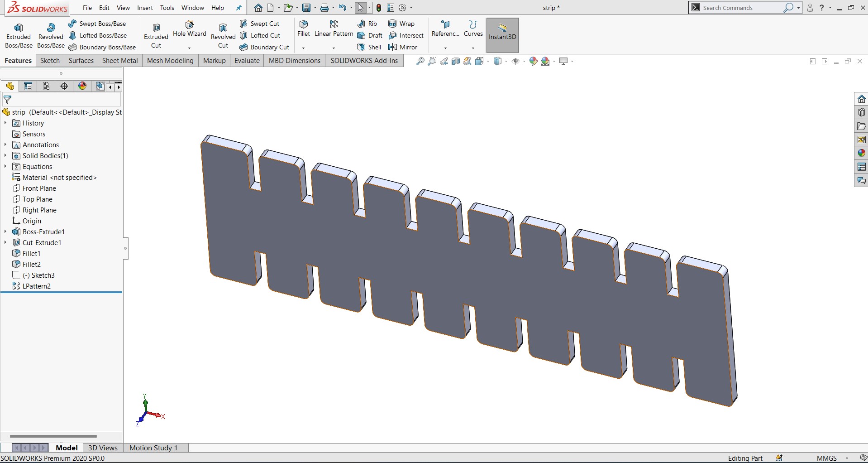
Task: Click the Zoom to Fit icon
Action: [420, 61]
